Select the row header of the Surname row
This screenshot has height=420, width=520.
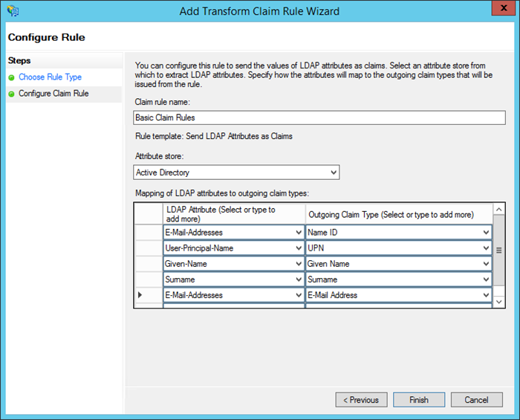pyautogui.click(x=149, y=280)
